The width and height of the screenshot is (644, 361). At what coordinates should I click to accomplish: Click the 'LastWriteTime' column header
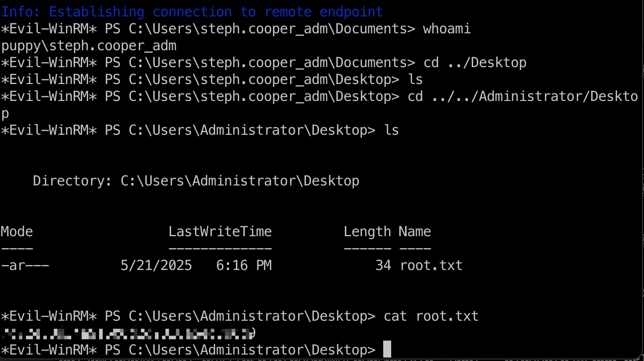click(220, 232)
